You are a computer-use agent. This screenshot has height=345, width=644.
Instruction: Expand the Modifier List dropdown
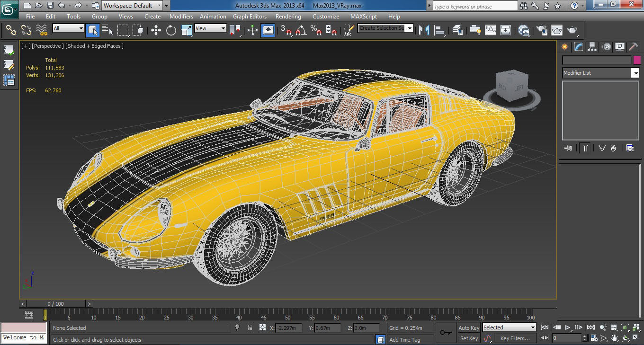click(x=635, y=73)
